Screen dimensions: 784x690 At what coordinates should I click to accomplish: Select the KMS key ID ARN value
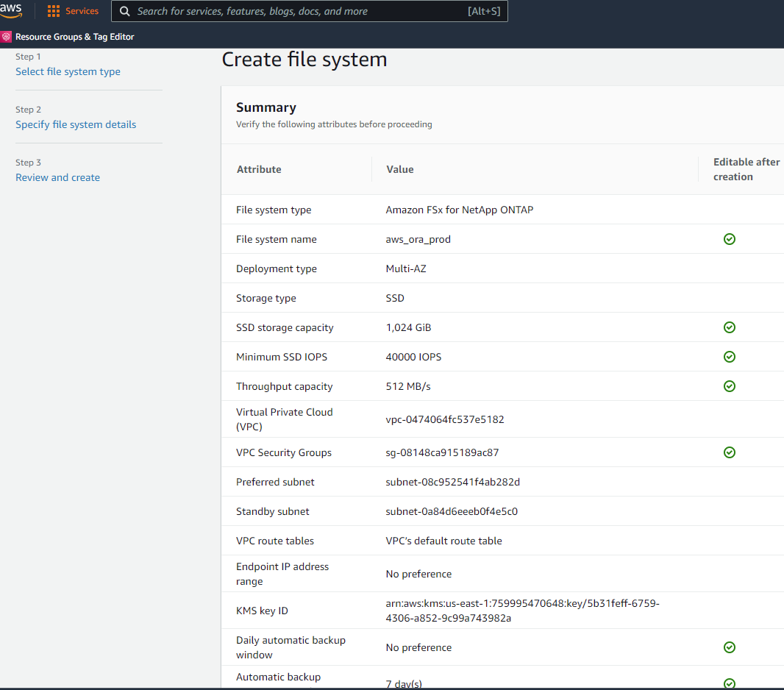522,611
